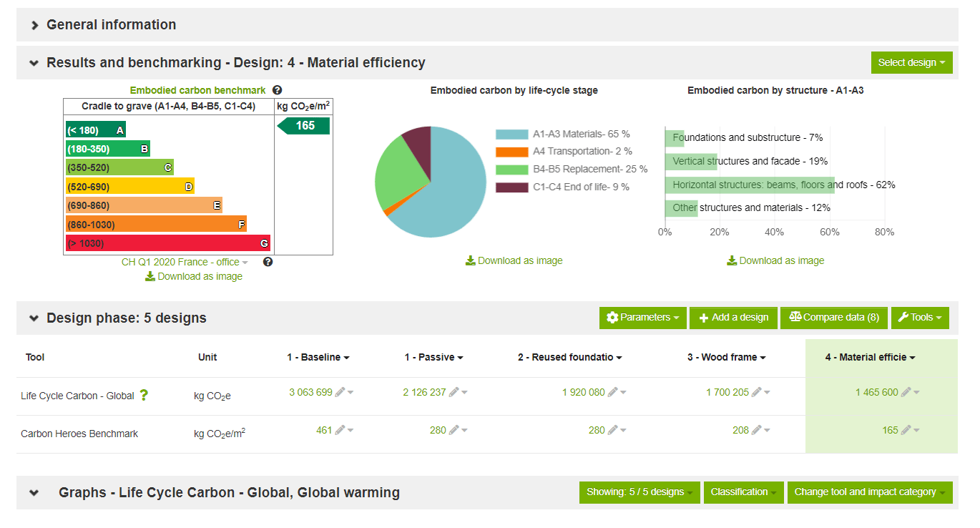Open the Life Cycle Carbon value 2 126 237
Screen dimensions: 980x528
pyautogui.click(x=424, y=392)
